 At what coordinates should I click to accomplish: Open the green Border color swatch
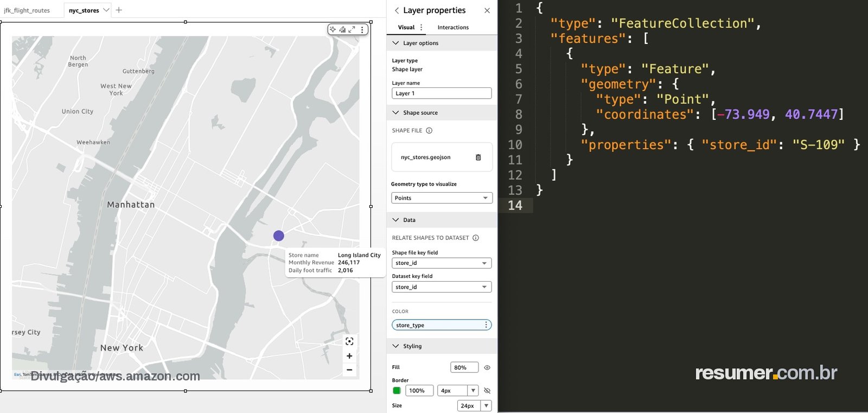click(x=397, y=391)
